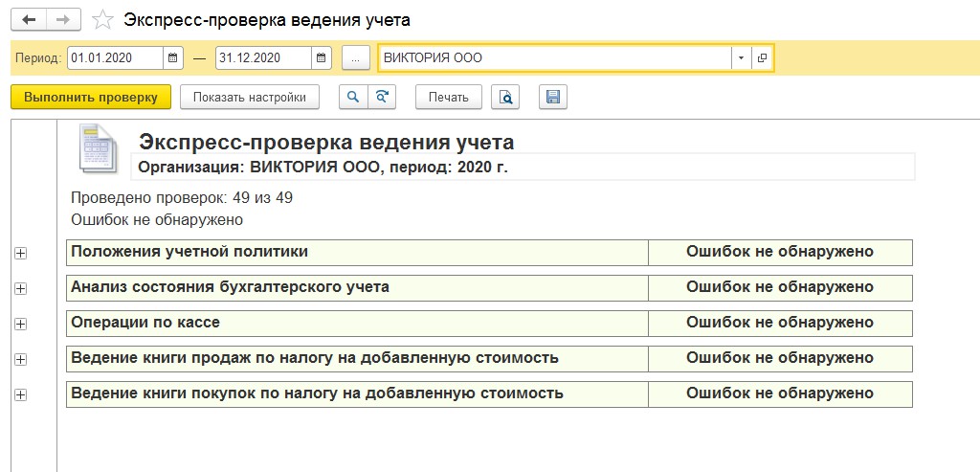This screenshot has height=472, width=980.
Task: Click Показать настройки button
Action: [250, 97]
